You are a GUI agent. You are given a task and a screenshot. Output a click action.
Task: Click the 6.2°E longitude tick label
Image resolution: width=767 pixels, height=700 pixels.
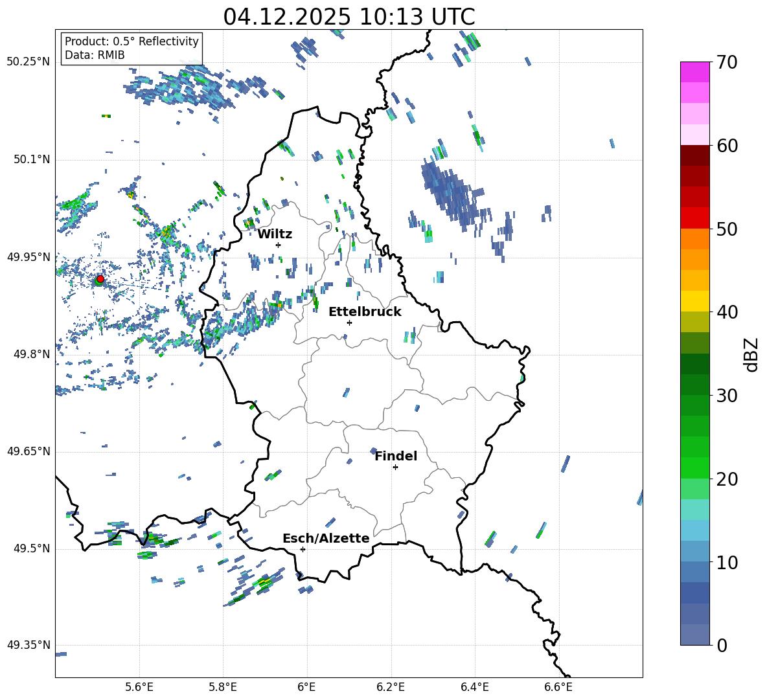[x=391, y=686]
